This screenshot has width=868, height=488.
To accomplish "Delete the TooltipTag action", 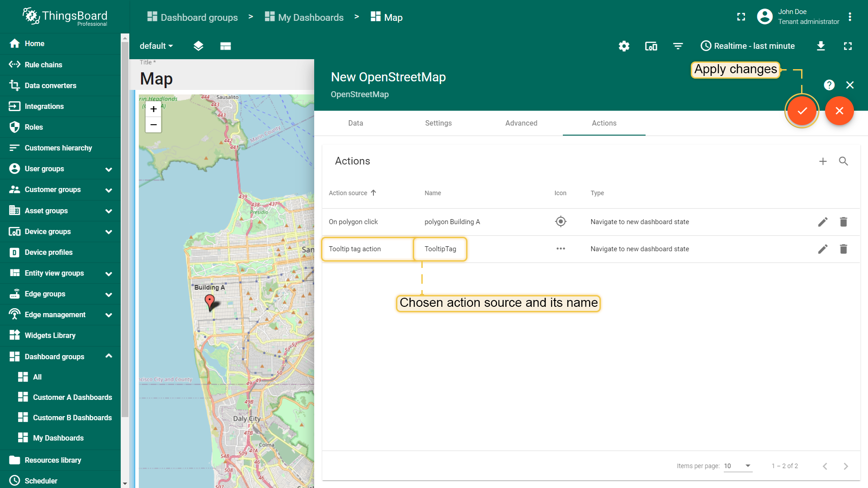I will (x=844, y=249).
